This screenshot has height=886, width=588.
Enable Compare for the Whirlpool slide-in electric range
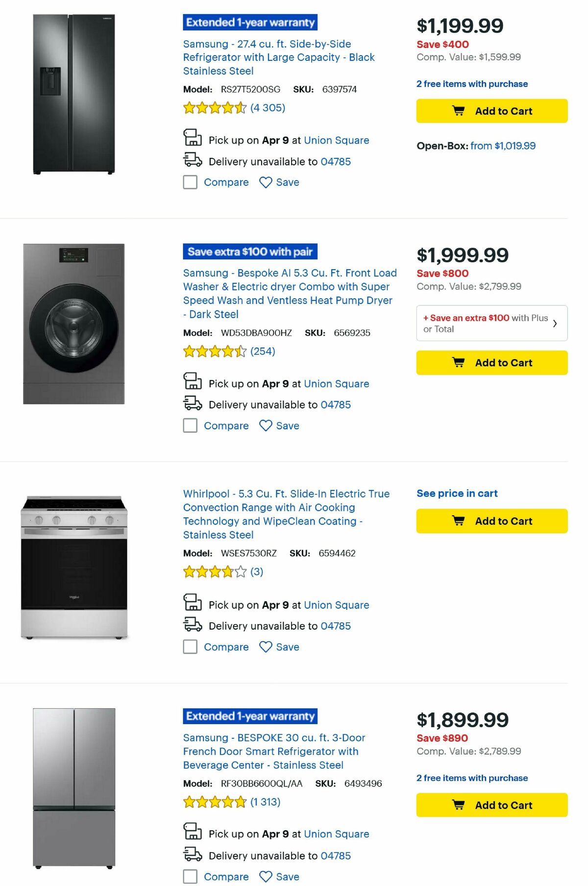pyautogui.click(x=190, y=647)
